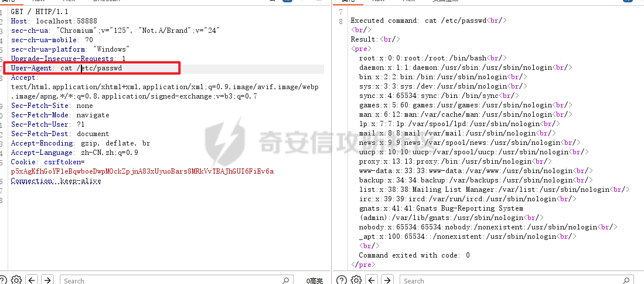The width and height of the screenshot is (644, 284).
Task: Open the request editor settings gear
Action: 16,280
